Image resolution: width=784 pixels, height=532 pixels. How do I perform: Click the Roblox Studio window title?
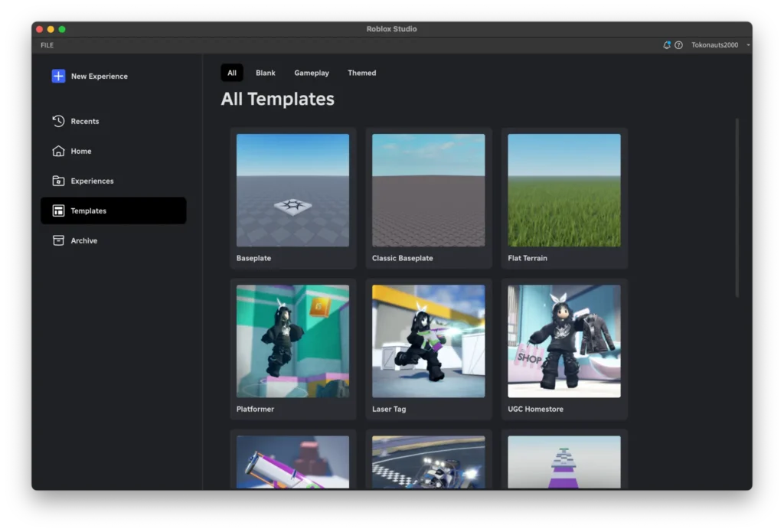click(391, 29)
